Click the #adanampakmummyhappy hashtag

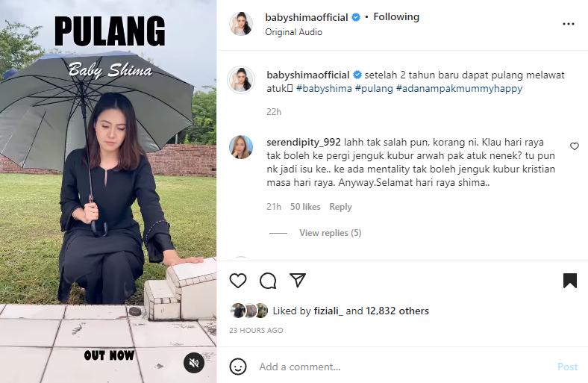(459, 89)
